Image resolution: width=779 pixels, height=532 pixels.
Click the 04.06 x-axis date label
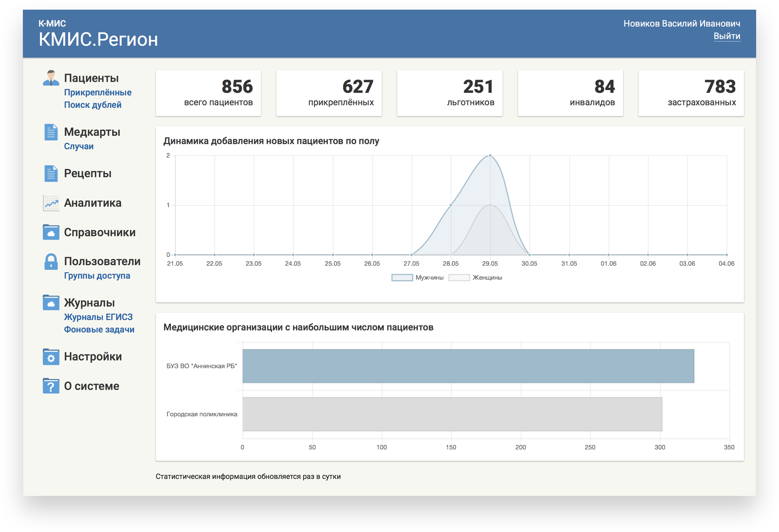tap(726, 263)
